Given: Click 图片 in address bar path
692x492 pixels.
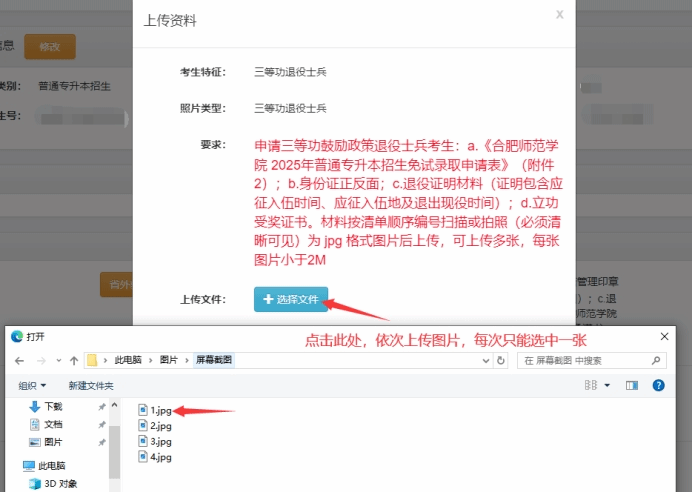Looking at the screenshot, I should tap(170, 360).
